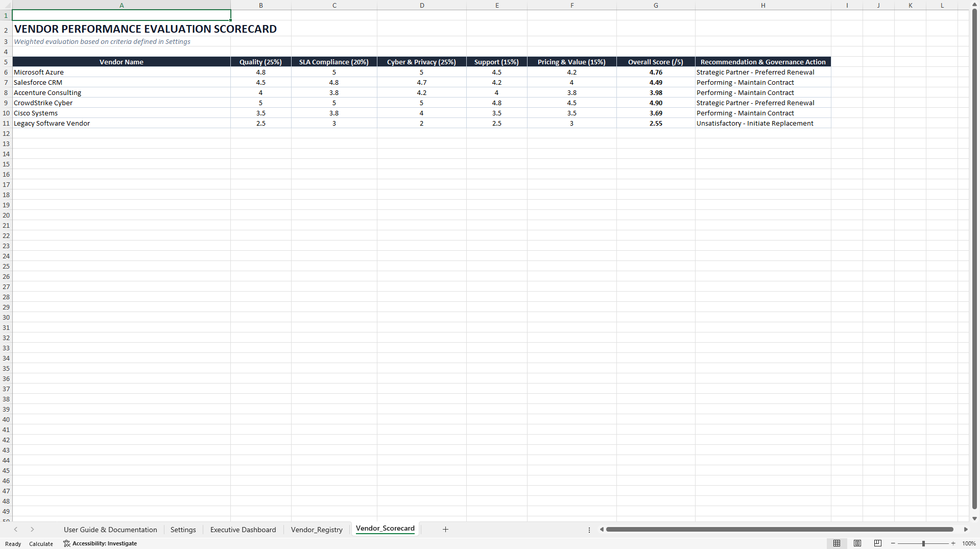Screen dimensions: 980x549
Task: Select the Legacy Software Vendor cell
Action: 122,123
